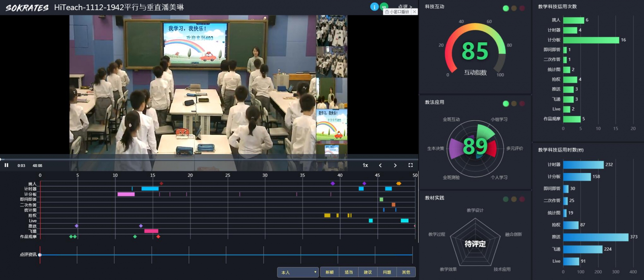This screenshot has width=644, height=280.
Task: Enter fullscreen video mode
Action: [411, 165]
